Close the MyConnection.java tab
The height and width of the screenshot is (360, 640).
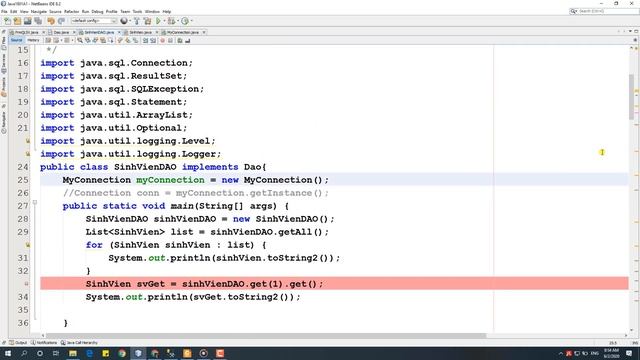coord(204,32)
